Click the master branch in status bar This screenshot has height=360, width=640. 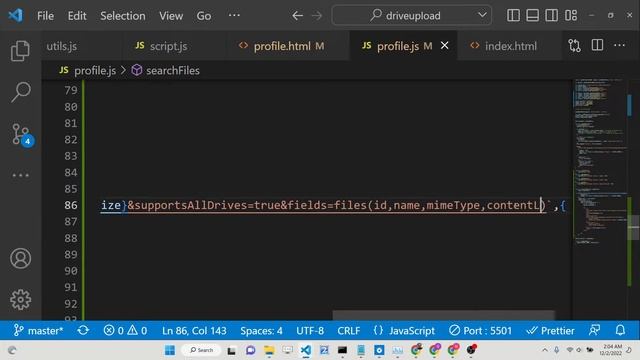coord(38,330)
